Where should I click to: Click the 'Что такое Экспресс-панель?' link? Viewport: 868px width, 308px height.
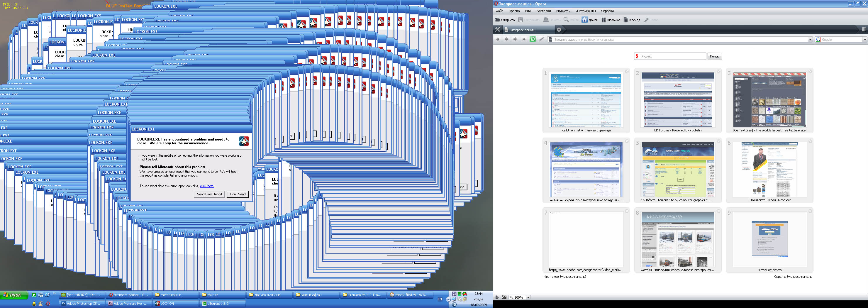pos(565,277)
